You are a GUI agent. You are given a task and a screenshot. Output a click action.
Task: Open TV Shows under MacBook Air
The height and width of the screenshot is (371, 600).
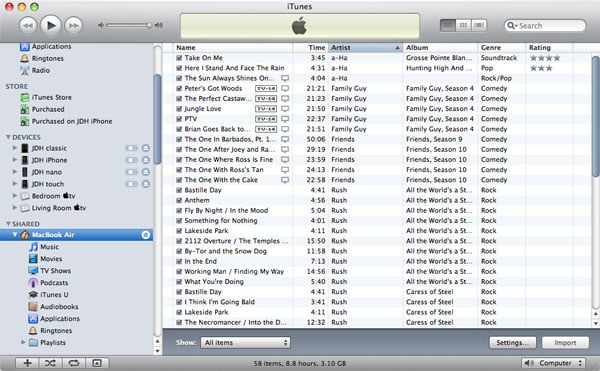click(49, 271)
